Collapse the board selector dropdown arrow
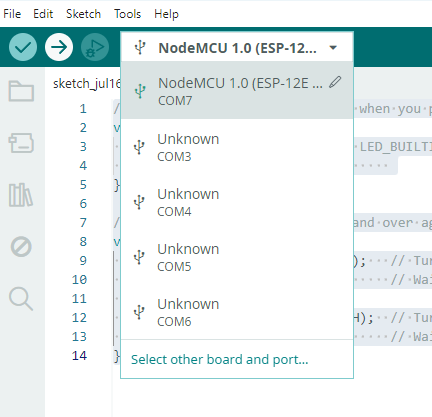Screen dimensions: 432x417 [x=333, y=48]
